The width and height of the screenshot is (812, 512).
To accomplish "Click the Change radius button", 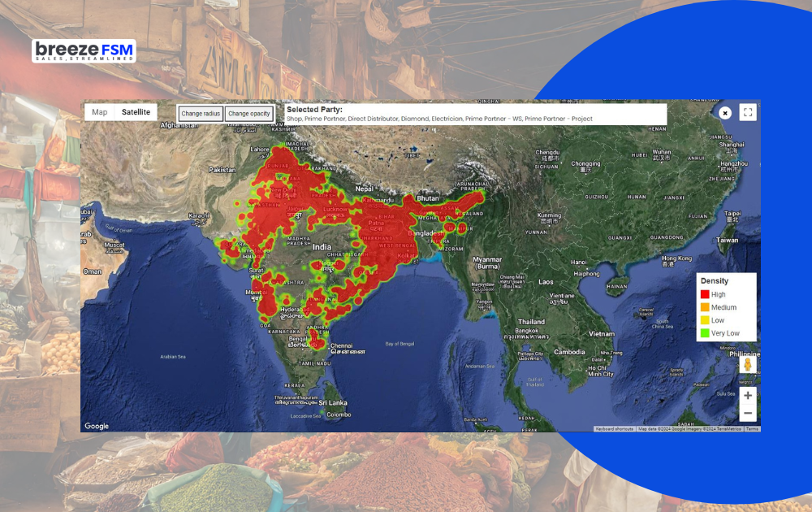I will pos(201,114).
